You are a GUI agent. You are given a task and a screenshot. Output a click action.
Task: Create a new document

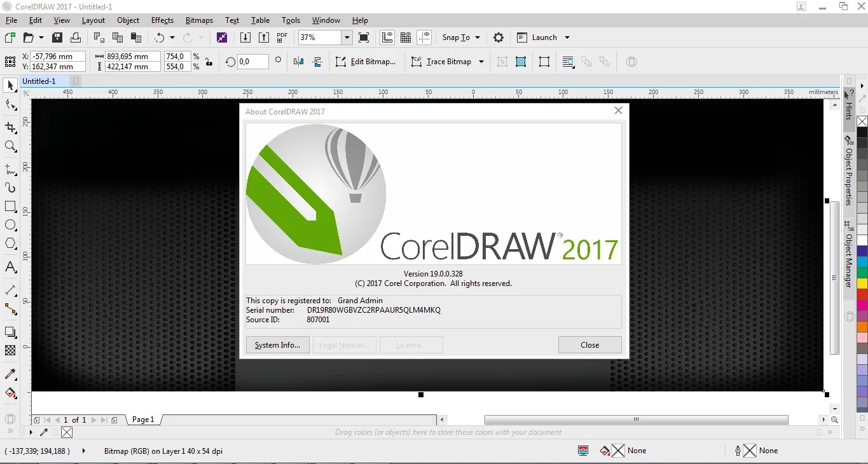coord(10,38)
